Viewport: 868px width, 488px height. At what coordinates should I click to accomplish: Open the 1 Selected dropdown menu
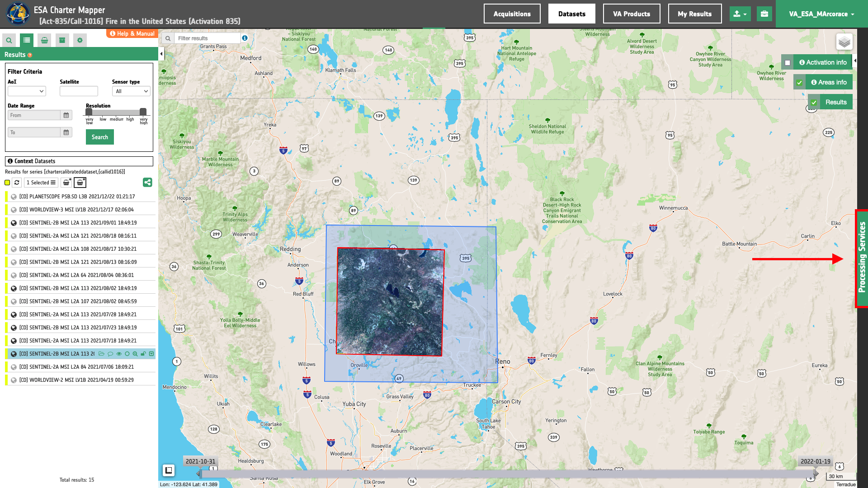(x=41, y=183)
